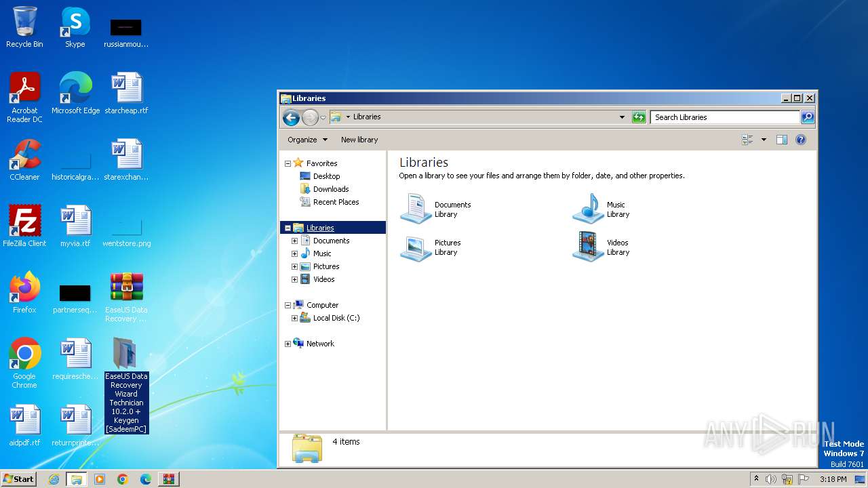Open the Documents library icon
Viewport: 868px width, 488px height.
coord(416,209)
